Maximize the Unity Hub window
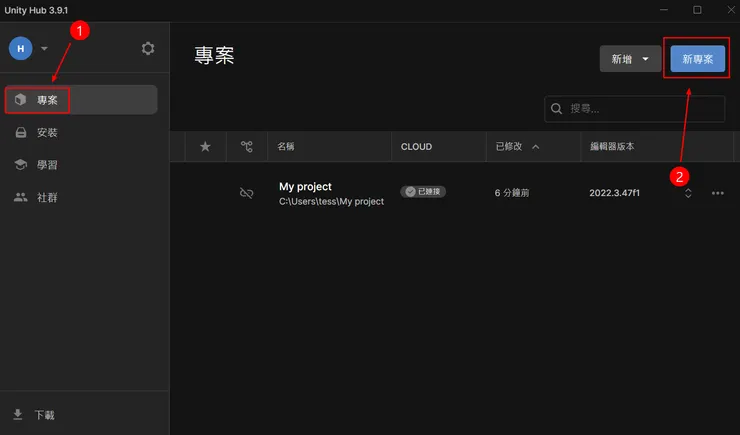The height and width of the screenshot is (435, 740). [x=697, y=10]
